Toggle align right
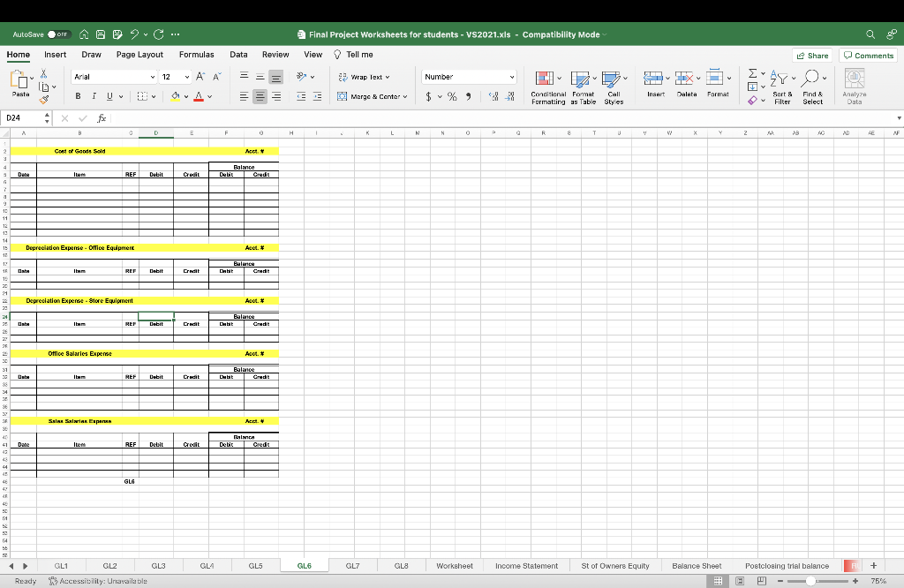This screenshot has height=588, width=904. 276,97
